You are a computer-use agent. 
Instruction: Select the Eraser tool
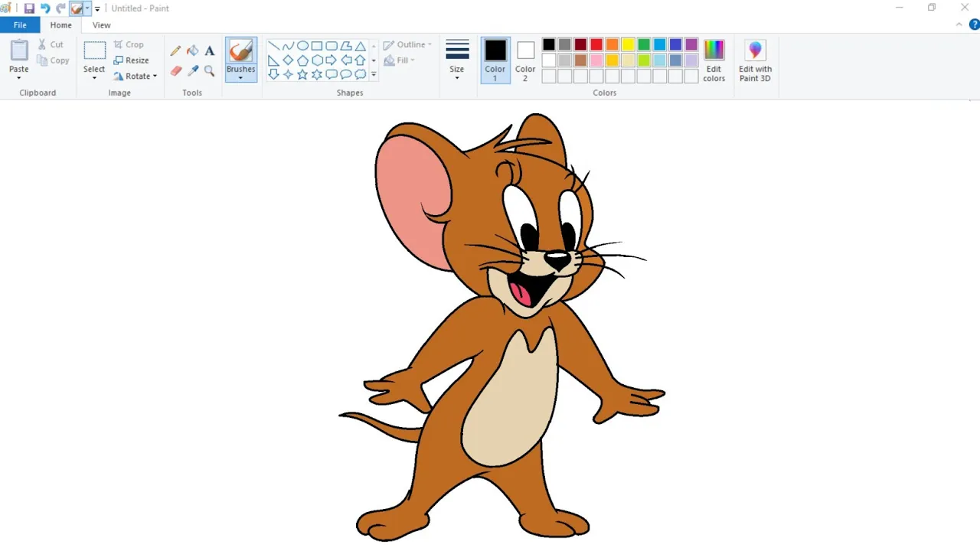[176, 70]
